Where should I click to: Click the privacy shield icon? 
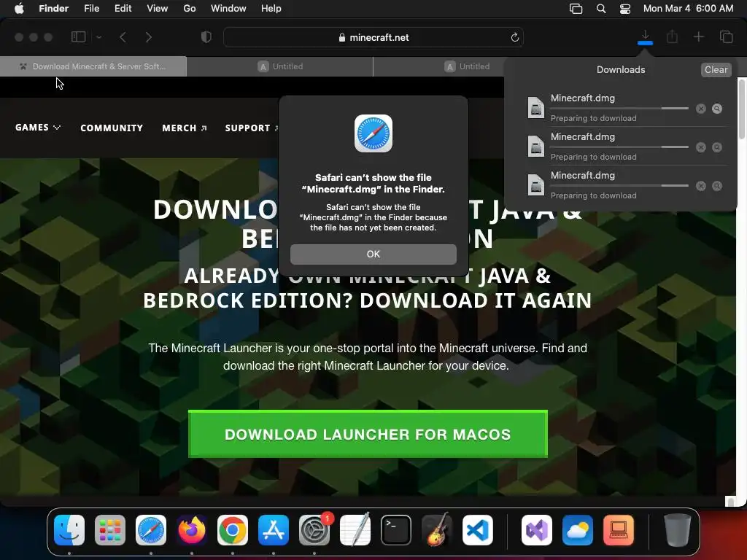pos(206,37)
